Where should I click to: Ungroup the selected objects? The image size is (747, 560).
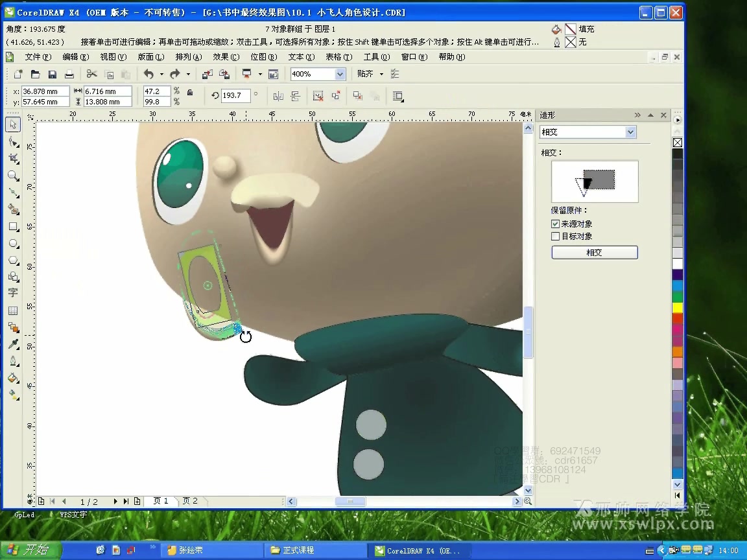point(318,96)
